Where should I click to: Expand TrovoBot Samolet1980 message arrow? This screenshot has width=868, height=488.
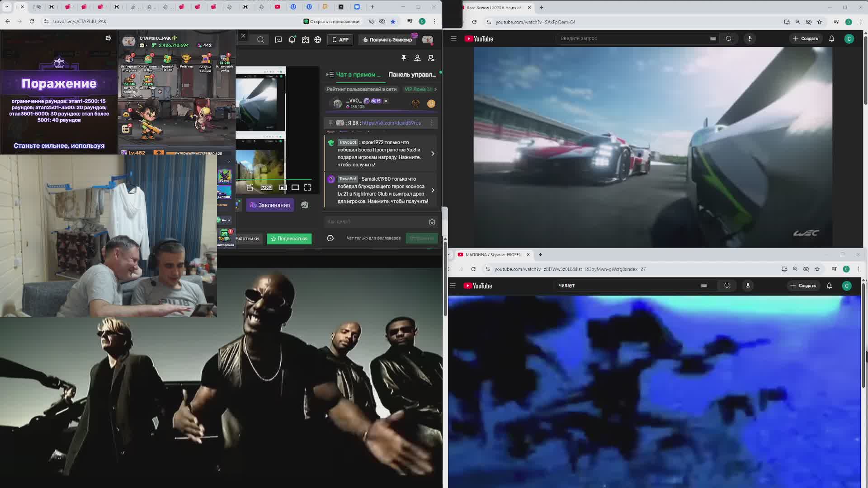433,190
